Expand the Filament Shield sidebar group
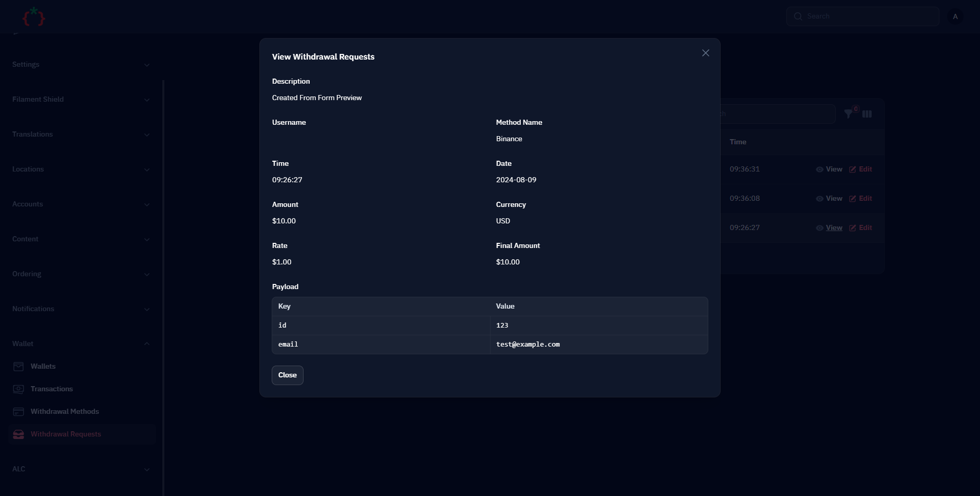Viewport: 980px width, 496px height. [x=81, y=100]
